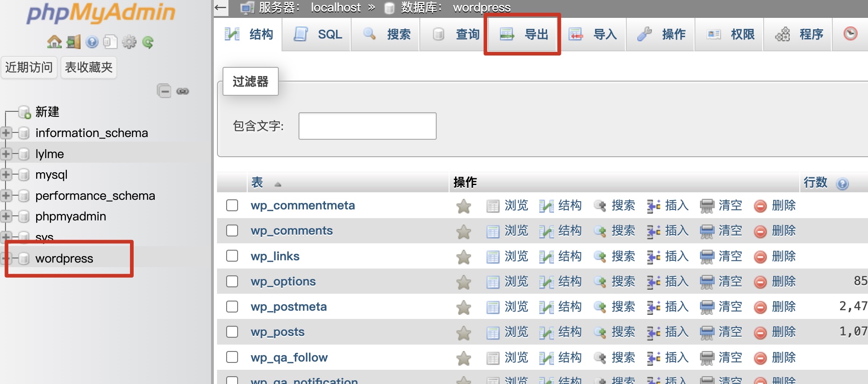868x384 pixels.
Task: Open the wp_options table link
Action: [283, 281]
